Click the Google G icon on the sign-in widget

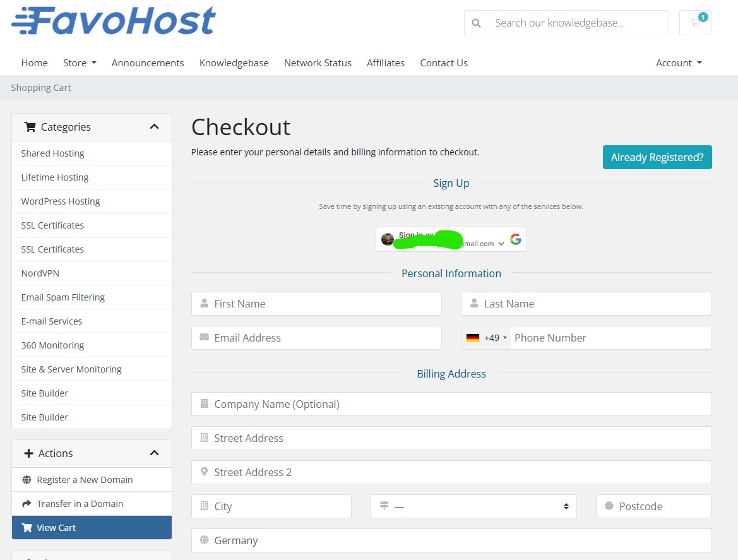516,239
